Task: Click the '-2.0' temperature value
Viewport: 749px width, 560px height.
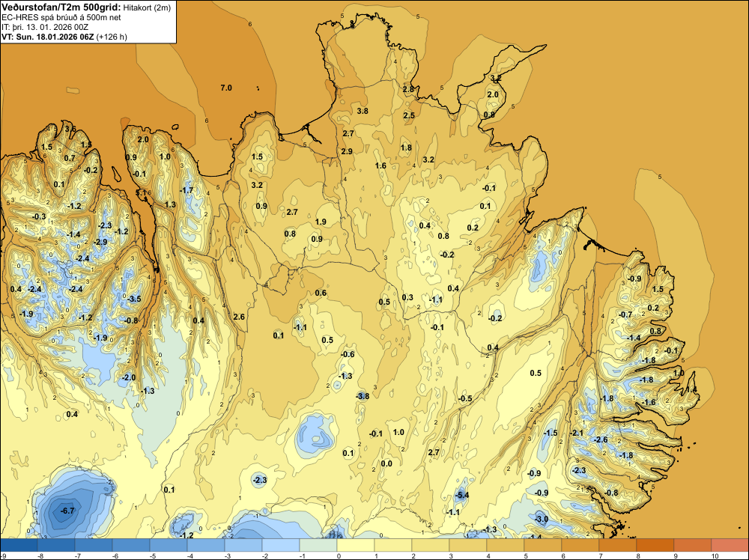Action: pyautogui.click(x=129, y=377)
